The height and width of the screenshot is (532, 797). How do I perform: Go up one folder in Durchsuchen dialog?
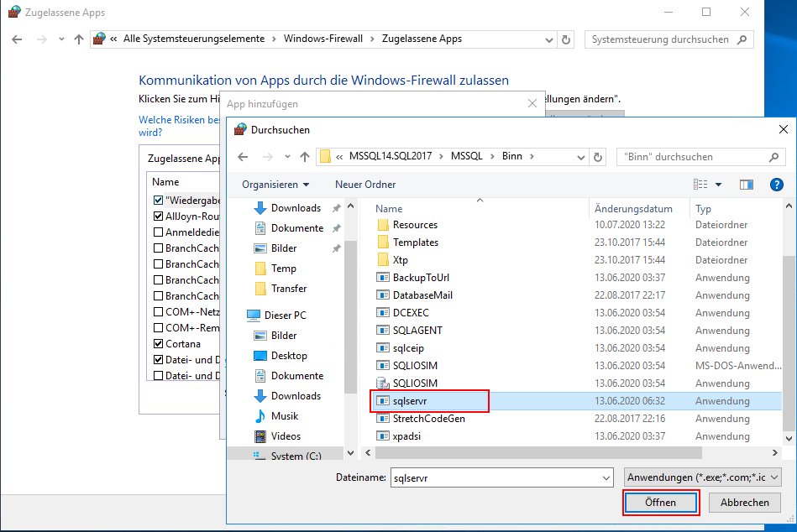point(305,157)
